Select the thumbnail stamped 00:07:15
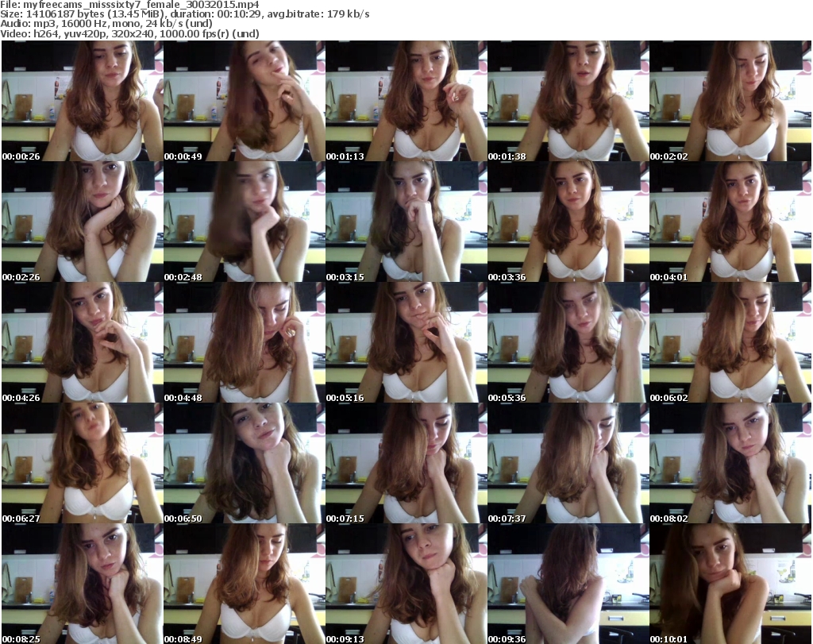The image size is (813, 644). [x=406, y=463]
